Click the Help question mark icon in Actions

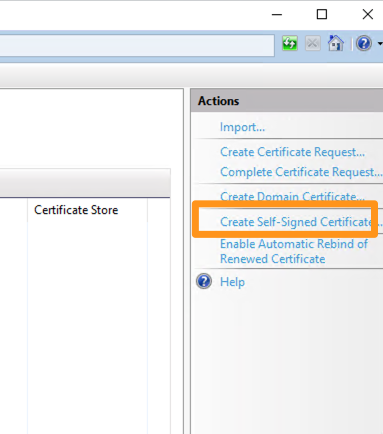coord(204,281)
